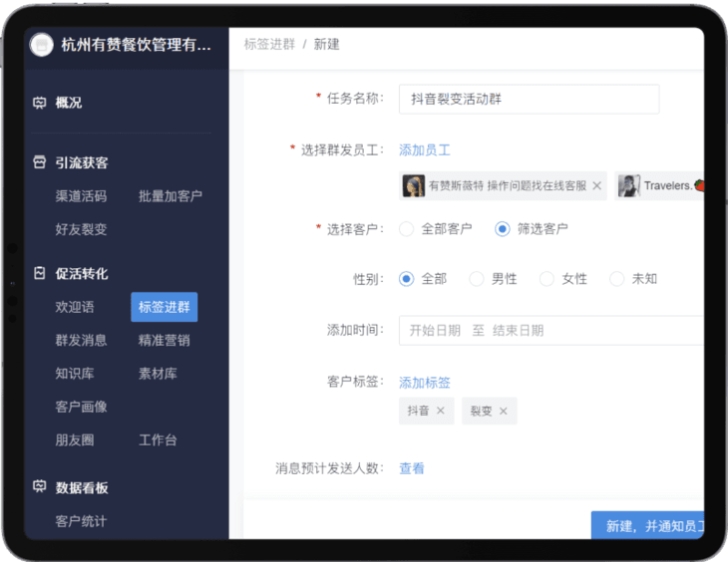Choose 女性 gender radio button
The image size is (728, 562).
coord(546,279)
